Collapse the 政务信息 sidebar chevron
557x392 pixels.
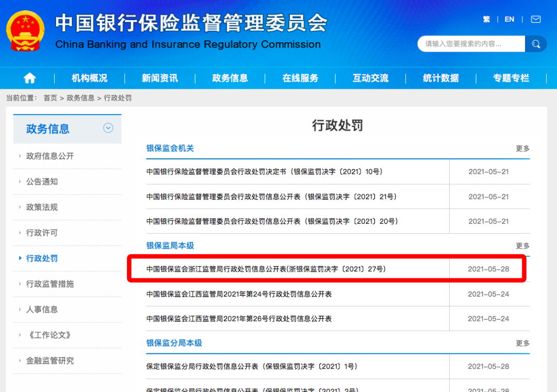click(x=108, y=128)
